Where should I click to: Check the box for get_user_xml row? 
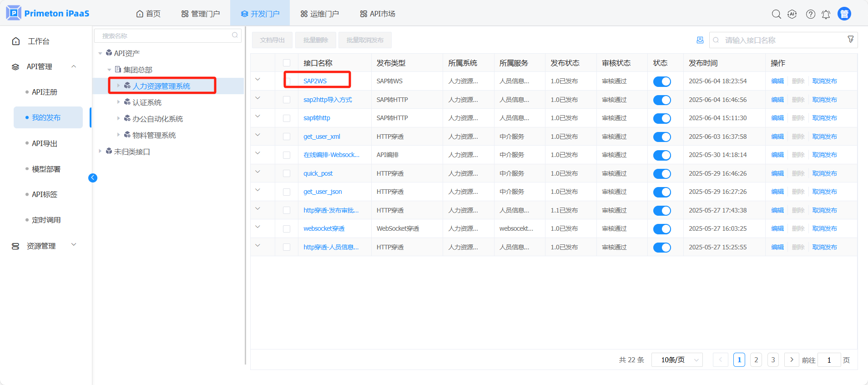pos(287,137)
